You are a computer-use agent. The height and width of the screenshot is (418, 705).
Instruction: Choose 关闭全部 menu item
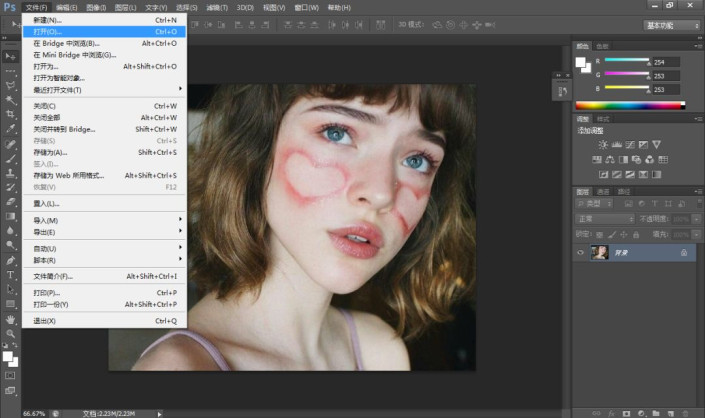pyautogui.click(x=104, y=117)
